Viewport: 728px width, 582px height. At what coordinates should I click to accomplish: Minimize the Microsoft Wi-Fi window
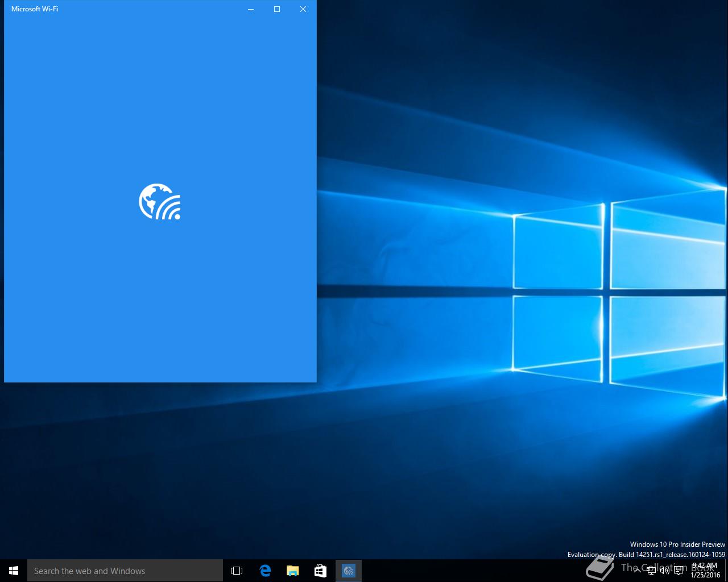(x=251, y=9)
